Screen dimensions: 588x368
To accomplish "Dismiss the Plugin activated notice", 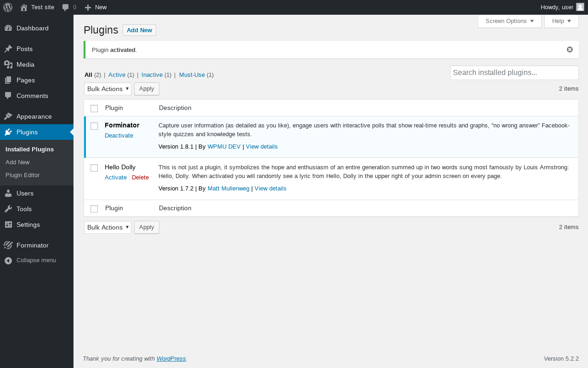I will pyautogui.click(x=570, y=50).
